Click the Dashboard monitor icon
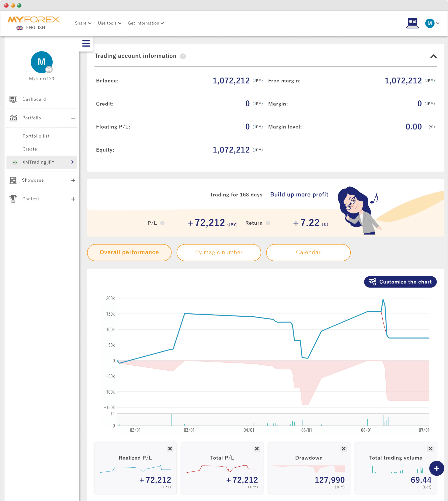448x501 pixels. [13, 99]
